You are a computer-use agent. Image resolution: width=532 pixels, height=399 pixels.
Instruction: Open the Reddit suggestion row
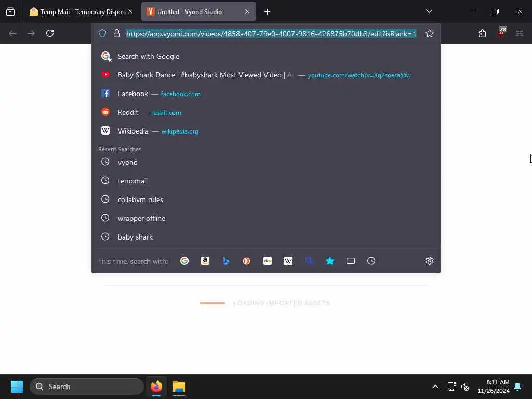pyautogui.click(x=266, y=112)
